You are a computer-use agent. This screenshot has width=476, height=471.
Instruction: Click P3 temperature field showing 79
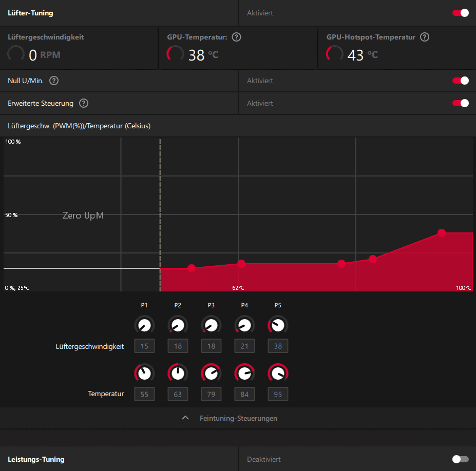point(211,394)
